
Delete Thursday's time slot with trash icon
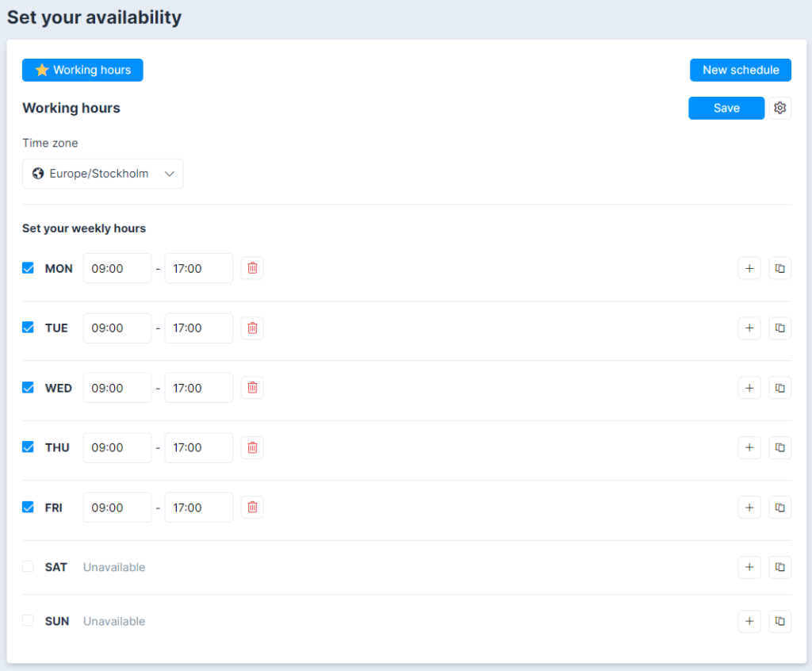click(252, 447)
